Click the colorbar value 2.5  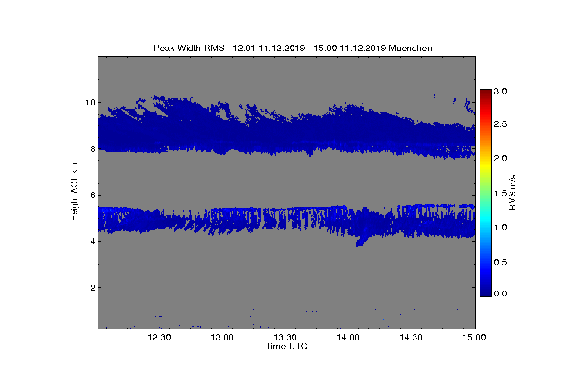point(500,124)
